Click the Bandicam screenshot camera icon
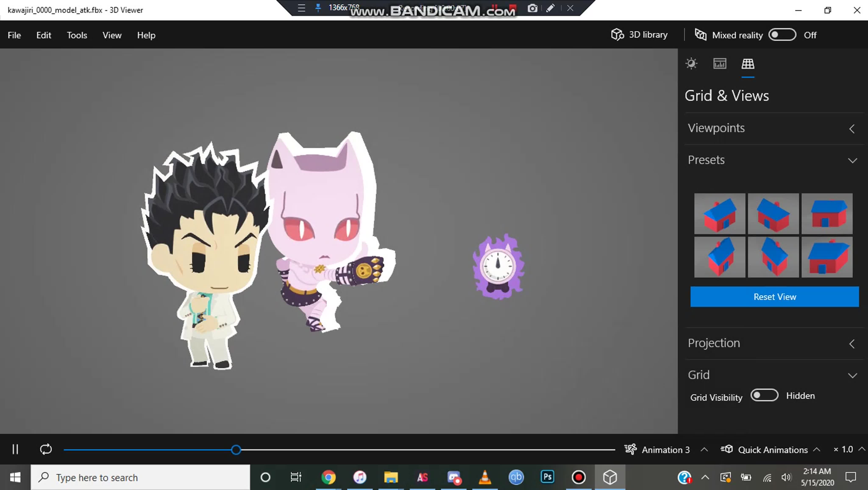This screenshot has width=868, height=490. [532, 8]
